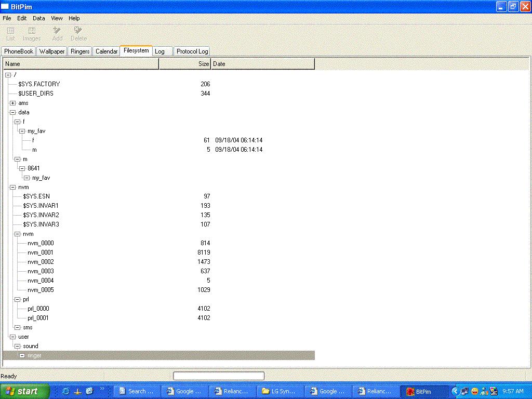Click the Delete toolbar icon
The width and height of the screenshot is (532, 399).
(x=78, y=34)
